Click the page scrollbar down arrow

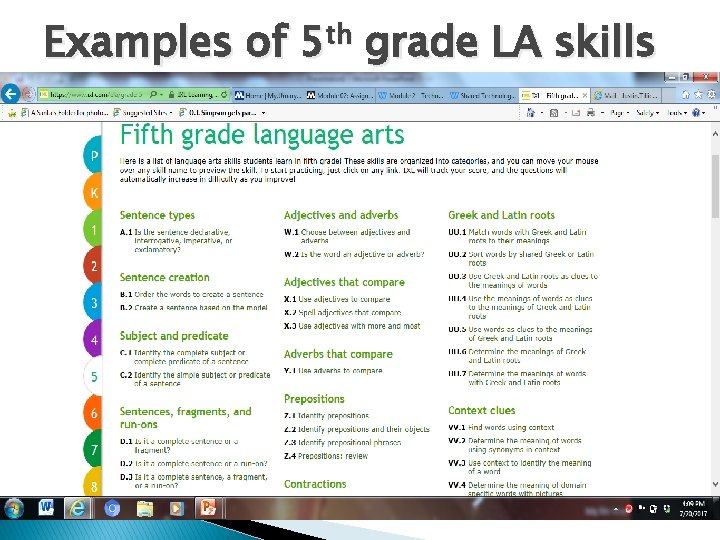715,485
